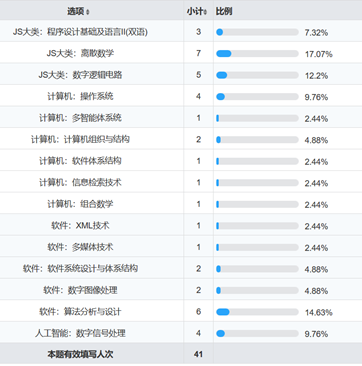Select the JS大类：离散数学 option row
The height and width of the screenshot is (366, 362).
coord(181,53)
